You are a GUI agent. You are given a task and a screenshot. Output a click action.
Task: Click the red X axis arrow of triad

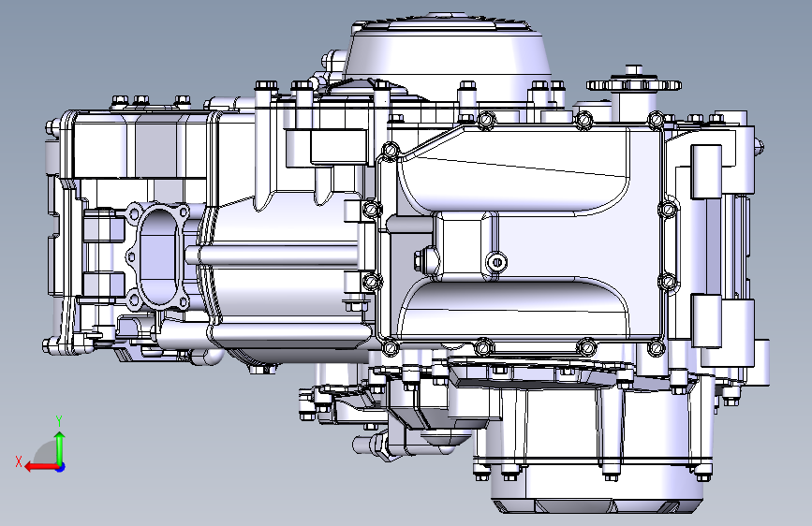click(x=41, y=467)
